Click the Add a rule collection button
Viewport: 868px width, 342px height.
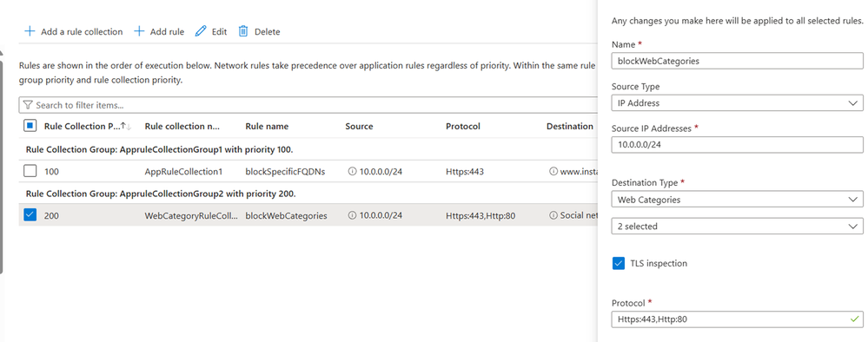(73, 31)
